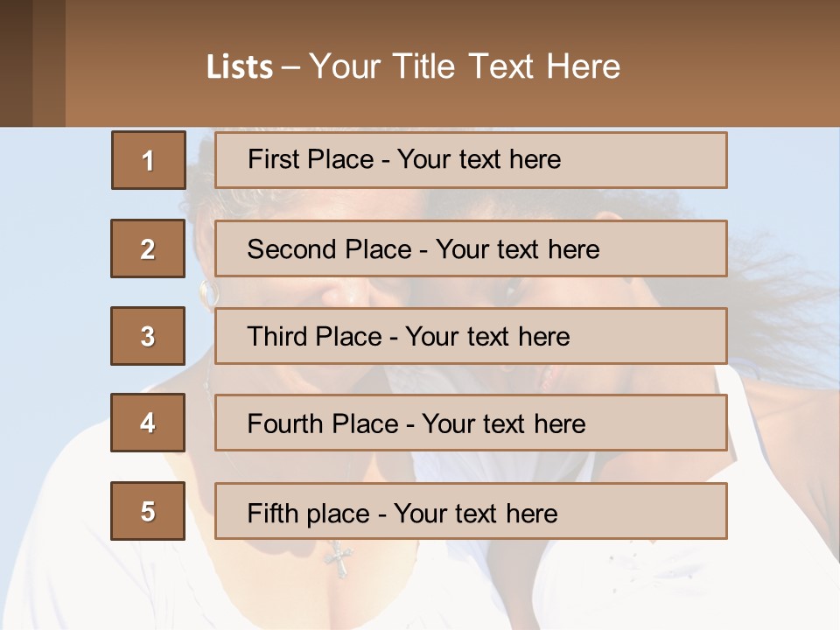
Task: Click the 'Fourth Place - Your text here' box
Action: click(471, 423)
